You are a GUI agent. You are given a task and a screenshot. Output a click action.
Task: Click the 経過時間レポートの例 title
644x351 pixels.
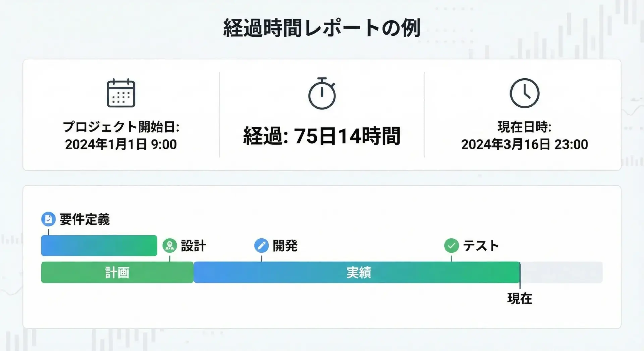click(322, 28)
